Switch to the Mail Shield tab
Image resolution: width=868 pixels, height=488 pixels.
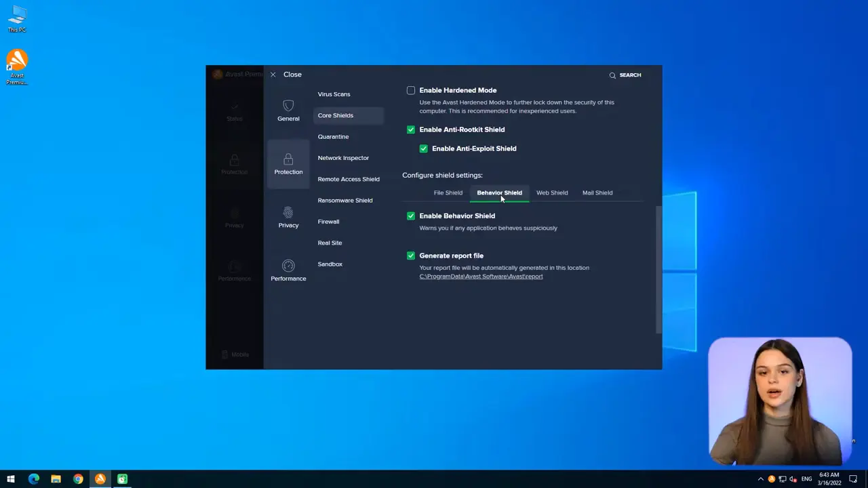pyautogui.click(x=597, y=192)
